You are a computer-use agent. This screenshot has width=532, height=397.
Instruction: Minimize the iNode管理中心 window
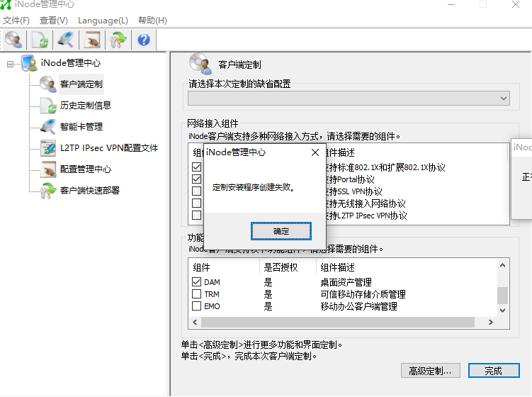pyautogui.click(x=451, y=5)
